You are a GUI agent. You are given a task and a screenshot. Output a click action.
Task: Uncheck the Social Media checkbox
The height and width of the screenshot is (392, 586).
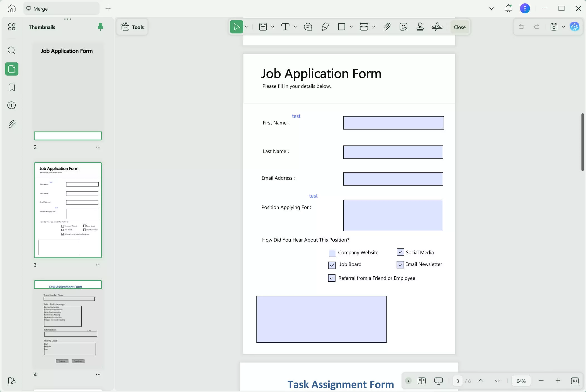400,252
